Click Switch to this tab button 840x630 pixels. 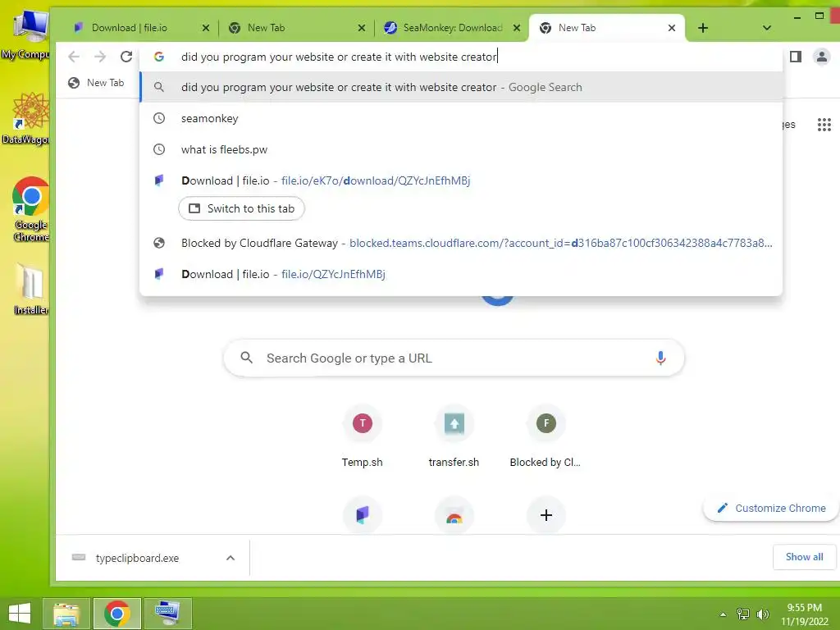coord(242,208)
